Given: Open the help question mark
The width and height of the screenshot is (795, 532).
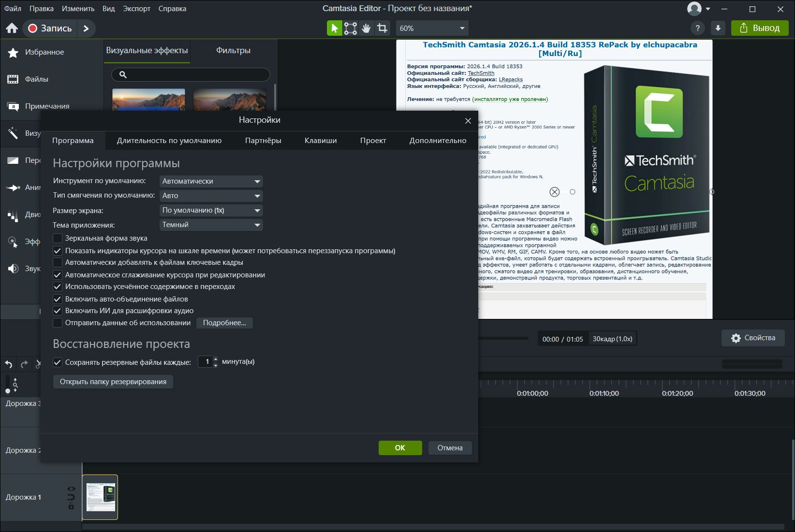Looking at the screenshot, I should [x=697, y=28].
